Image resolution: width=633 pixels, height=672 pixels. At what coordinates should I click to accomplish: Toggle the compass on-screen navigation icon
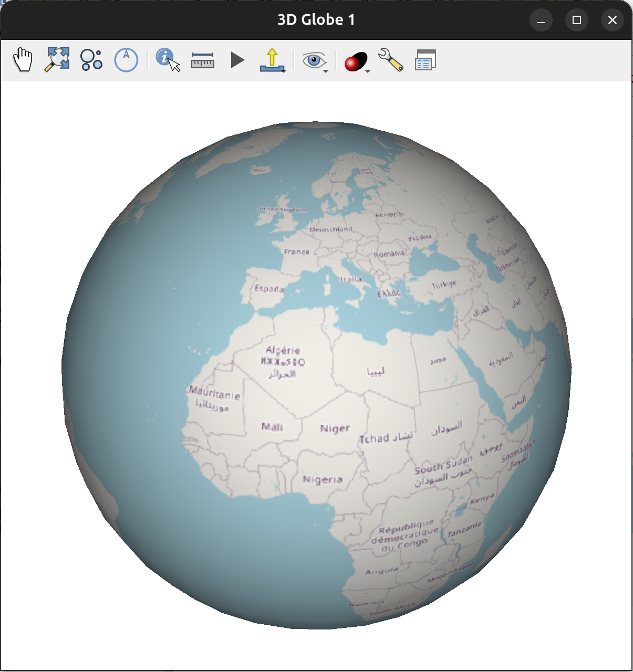click(126, 60)
